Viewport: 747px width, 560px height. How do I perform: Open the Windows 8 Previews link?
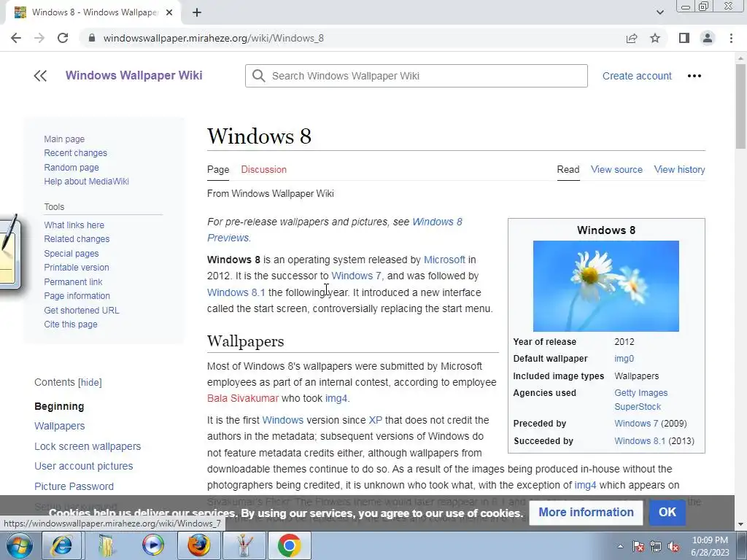437,222
